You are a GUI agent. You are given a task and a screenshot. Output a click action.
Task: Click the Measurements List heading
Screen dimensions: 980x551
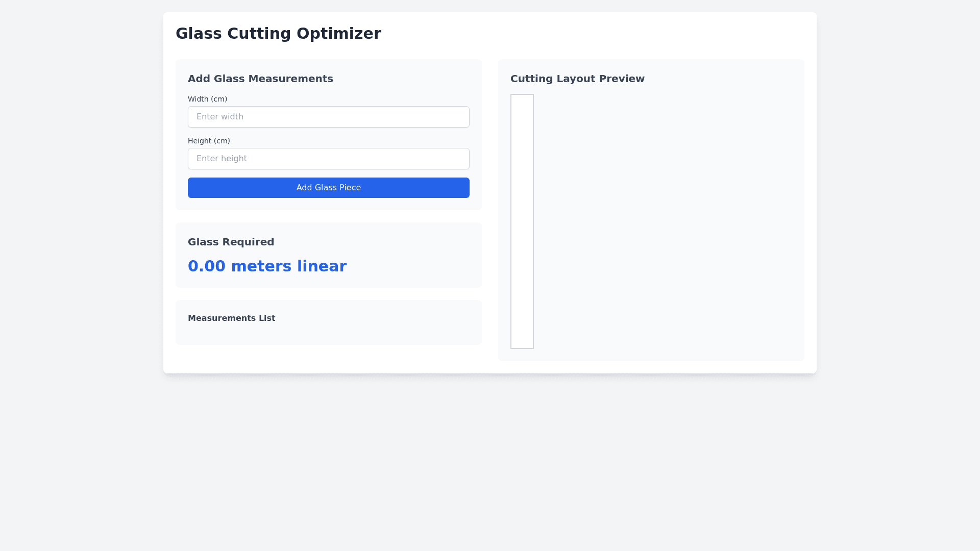click(x=231, y=318)
